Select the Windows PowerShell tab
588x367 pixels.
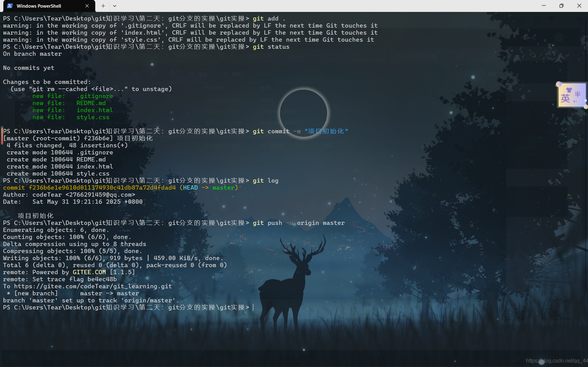pos(39,6)
